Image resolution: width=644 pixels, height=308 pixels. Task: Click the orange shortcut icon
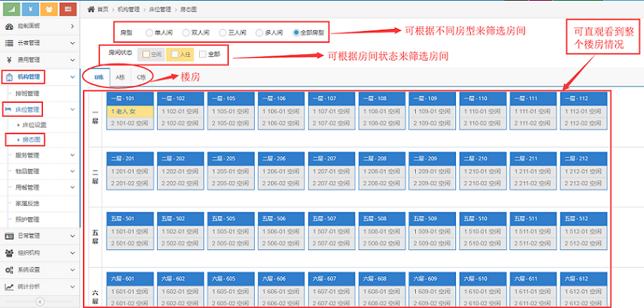point(48,9)
